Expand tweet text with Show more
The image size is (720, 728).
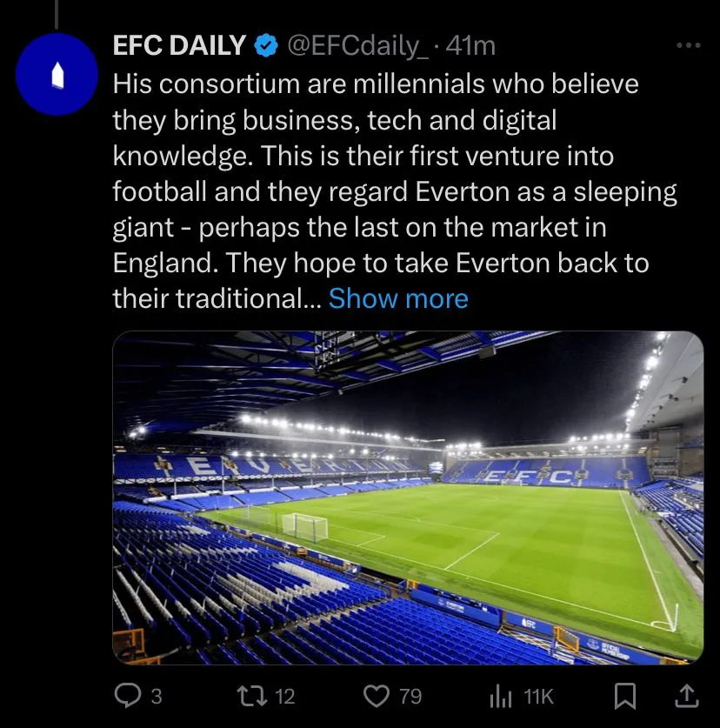[x=398, y=298]
